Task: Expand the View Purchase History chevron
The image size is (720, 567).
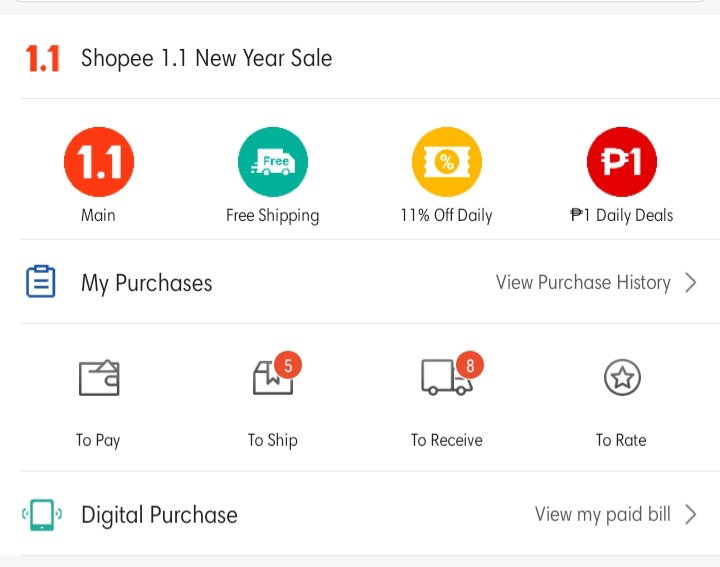Action: pos(691,282)
